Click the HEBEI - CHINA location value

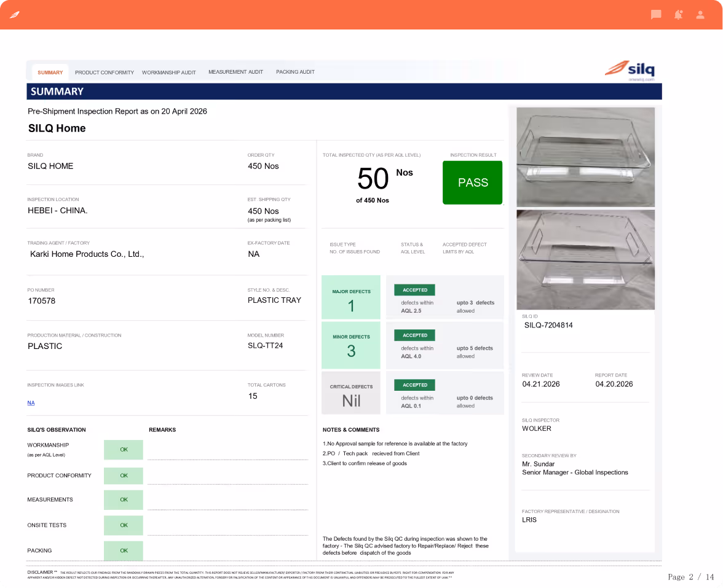coord(58,211)
